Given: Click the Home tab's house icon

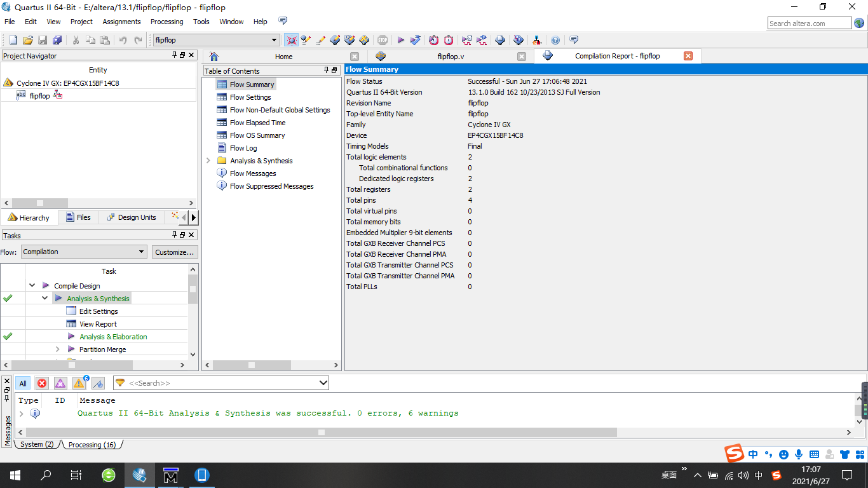Looking at the screenshot, I should click(x=214, y=57).
